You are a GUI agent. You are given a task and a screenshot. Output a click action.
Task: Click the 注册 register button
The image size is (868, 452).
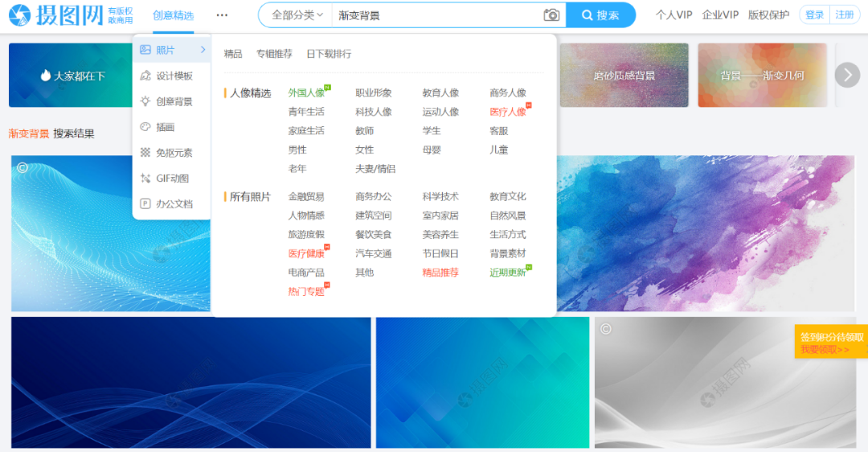click(845, 15)
